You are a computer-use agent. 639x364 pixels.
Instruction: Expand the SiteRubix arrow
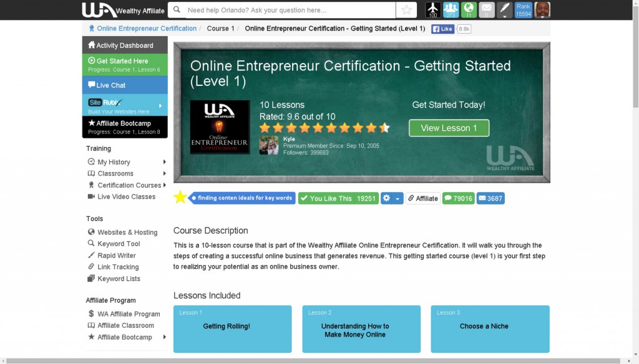click(160, 106)
